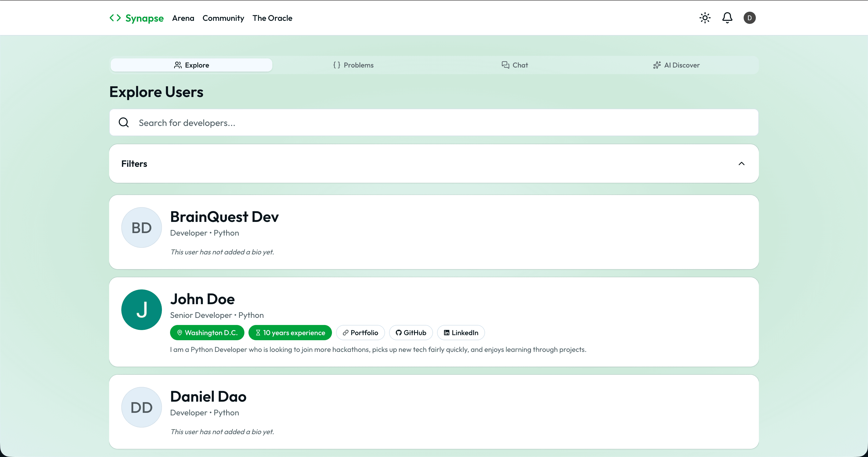Viewport: 868px width, 457px height.
Task: Open Daniel Dao's DD avatar
Action: point(142,407)
